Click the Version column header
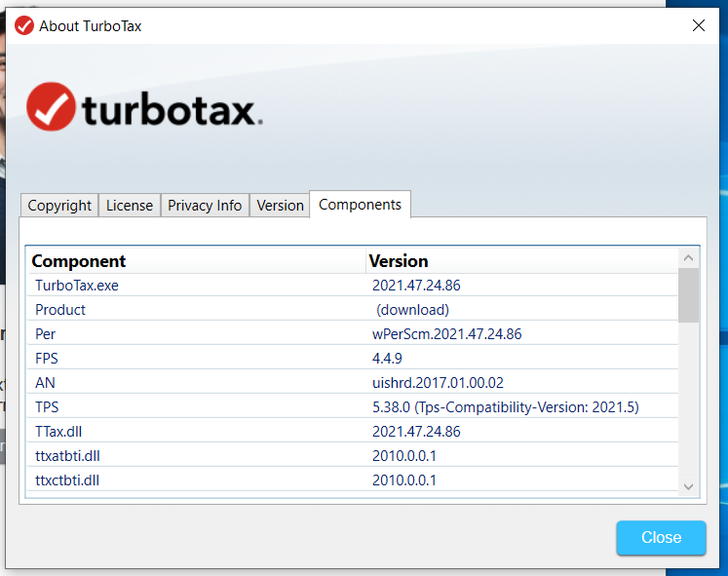Viewport: 728px width, 576px height. 522,261
